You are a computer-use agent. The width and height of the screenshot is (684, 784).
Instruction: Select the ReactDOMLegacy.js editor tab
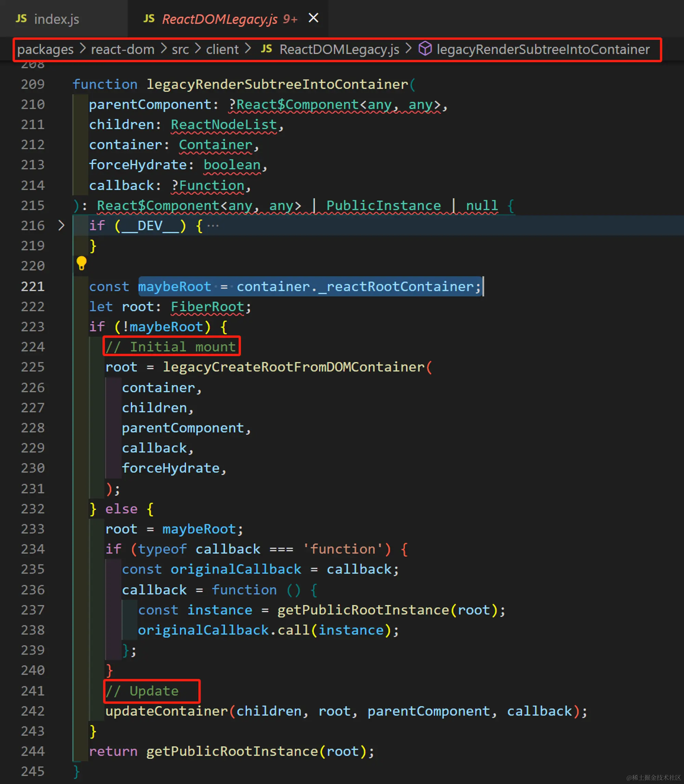coord(220,19)
